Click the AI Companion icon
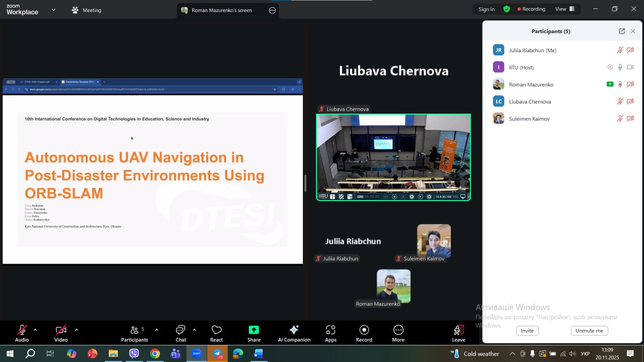The image size is (644, 362). 294,330
